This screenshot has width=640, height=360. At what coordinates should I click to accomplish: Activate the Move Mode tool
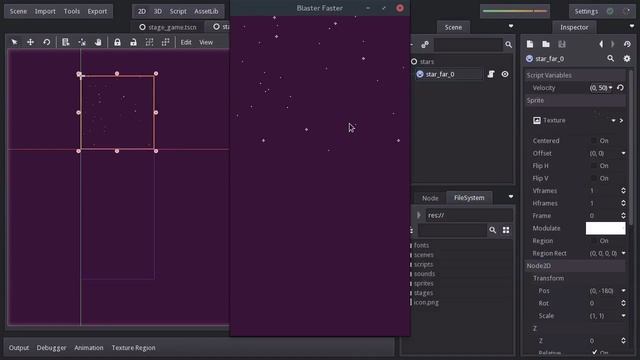click(30, 42)
